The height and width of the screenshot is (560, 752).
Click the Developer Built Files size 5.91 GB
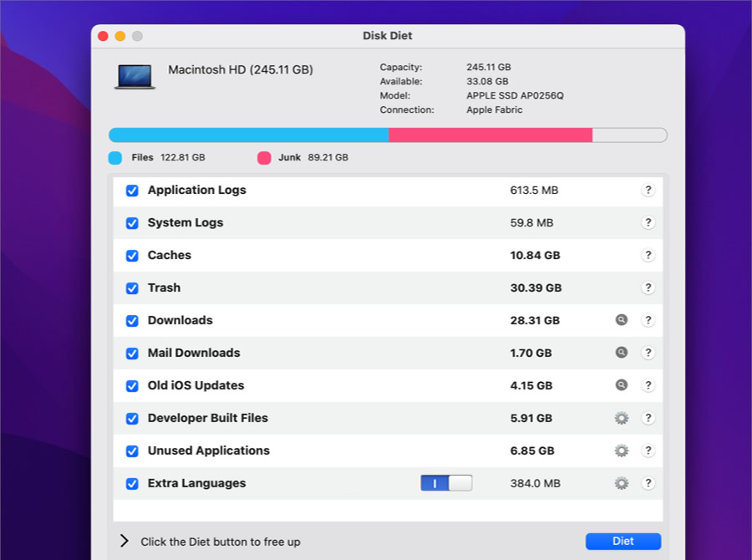531,419
